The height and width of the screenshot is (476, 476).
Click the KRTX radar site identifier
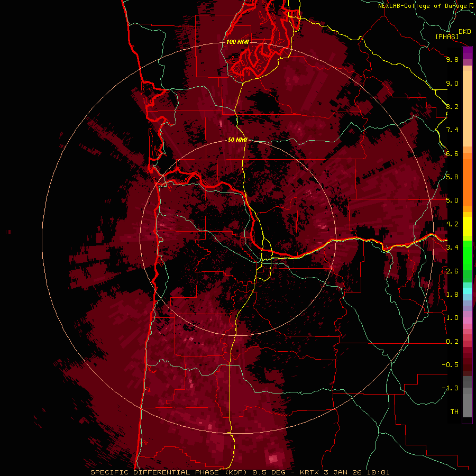point(309,472)
